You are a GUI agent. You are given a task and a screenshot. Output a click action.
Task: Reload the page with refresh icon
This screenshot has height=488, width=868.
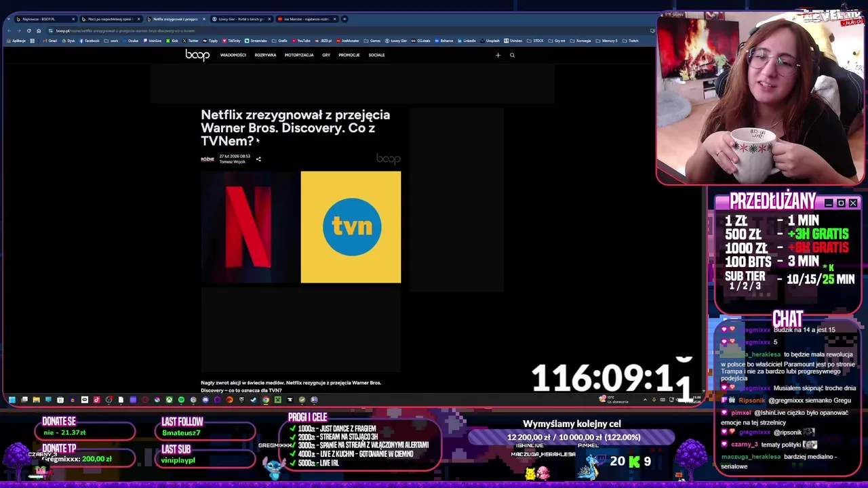point(28,30)
